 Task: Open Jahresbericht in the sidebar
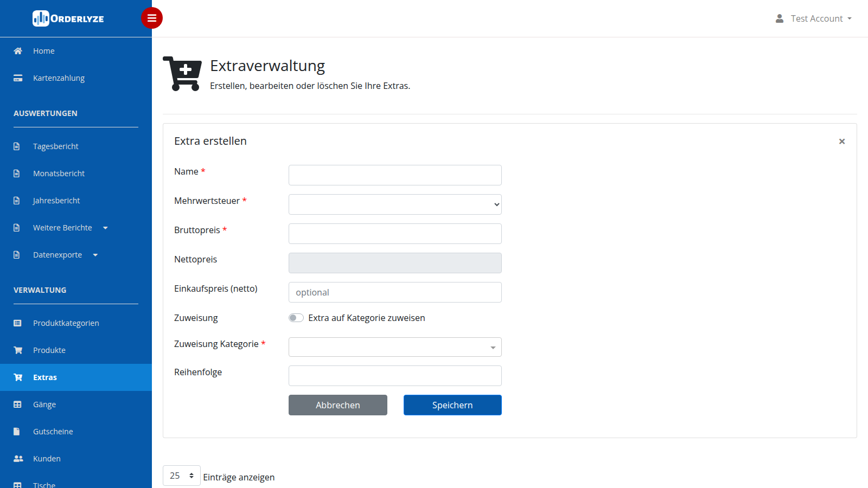click(x=56, y=201)
